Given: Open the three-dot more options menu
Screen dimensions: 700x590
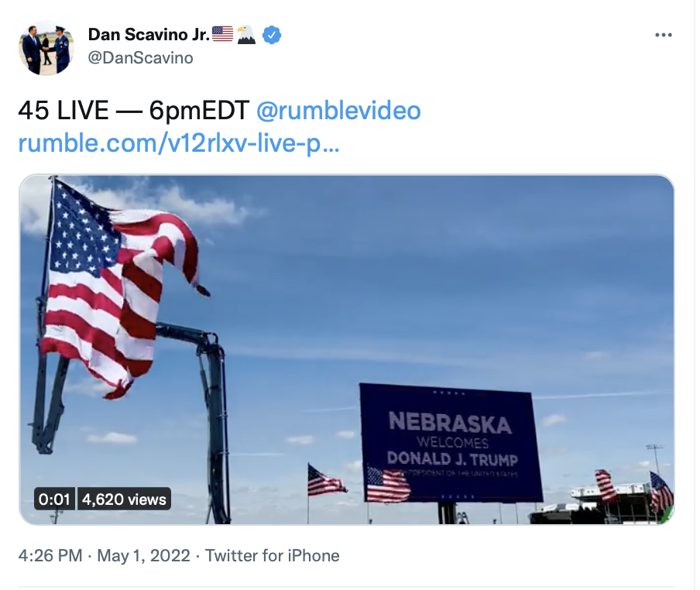Looking at the screenshot, I should pos(664,35).
